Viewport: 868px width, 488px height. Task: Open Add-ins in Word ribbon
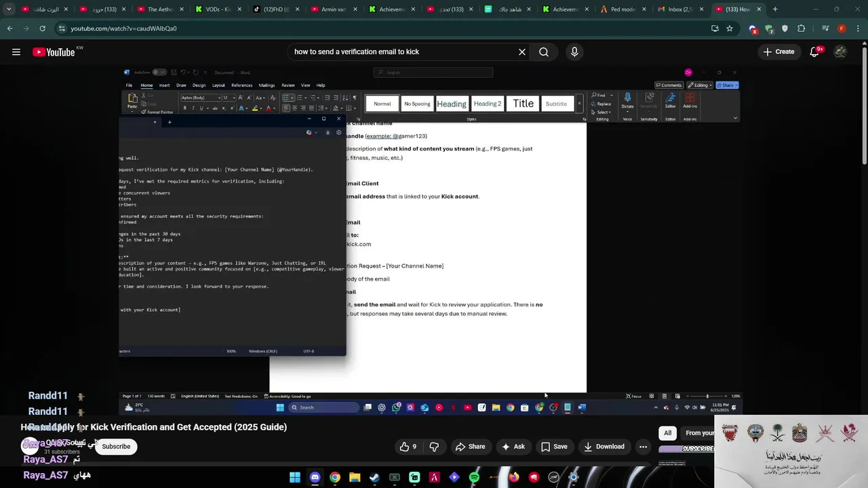pyautogui.click(x=690, y=101)
